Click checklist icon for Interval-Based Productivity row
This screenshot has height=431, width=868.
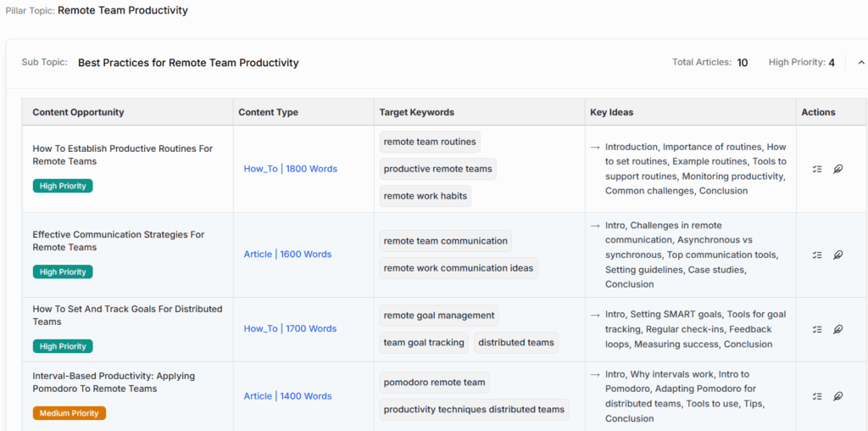coord(817,396)
